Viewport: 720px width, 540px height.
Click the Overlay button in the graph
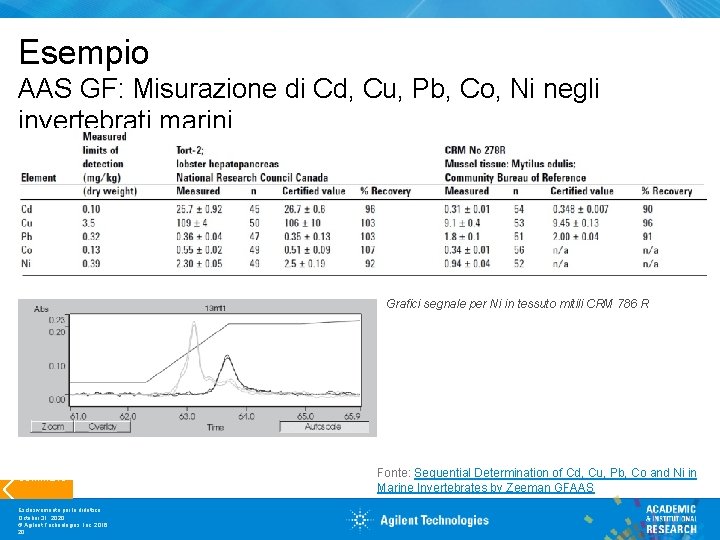(102, 427)
